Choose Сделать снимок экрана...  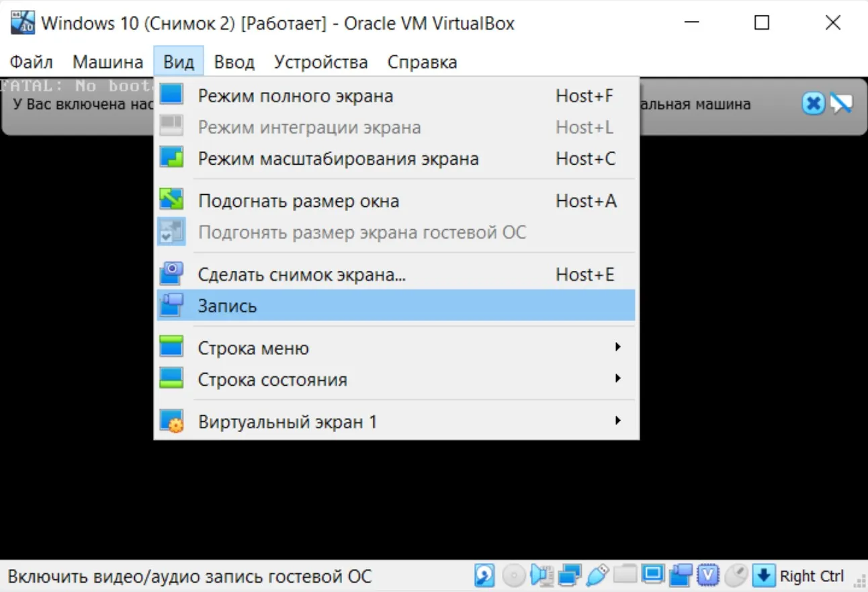coord(395,275)
